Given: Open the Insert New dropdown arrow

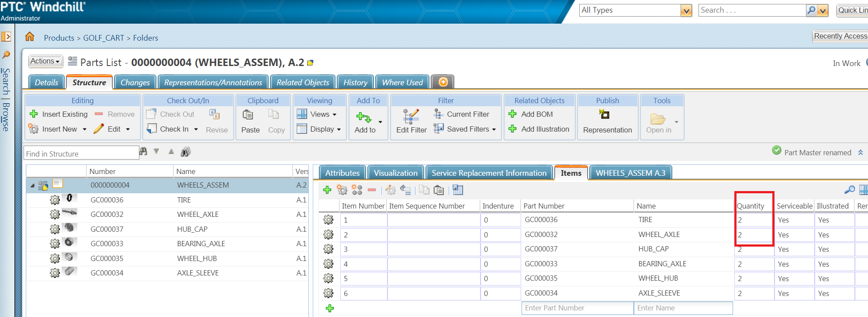Looking at the screenshot, I should click(84, 129).
